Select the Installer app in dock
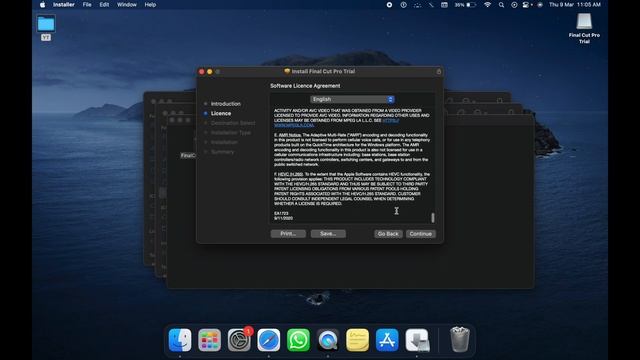Screen dimensions: 640x360 [417, 340]
